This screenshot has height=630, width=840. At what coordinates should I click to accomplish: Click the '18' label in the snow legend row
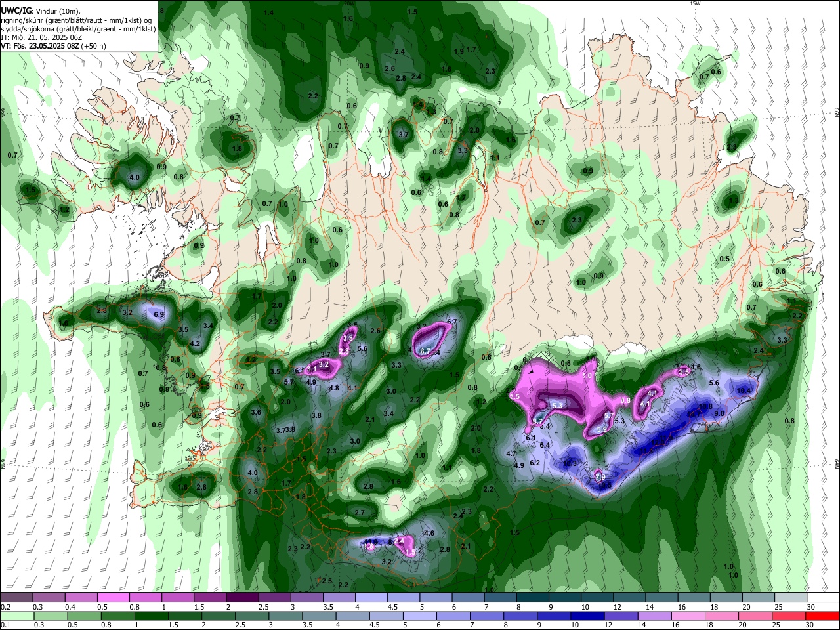tap(714, 607)
